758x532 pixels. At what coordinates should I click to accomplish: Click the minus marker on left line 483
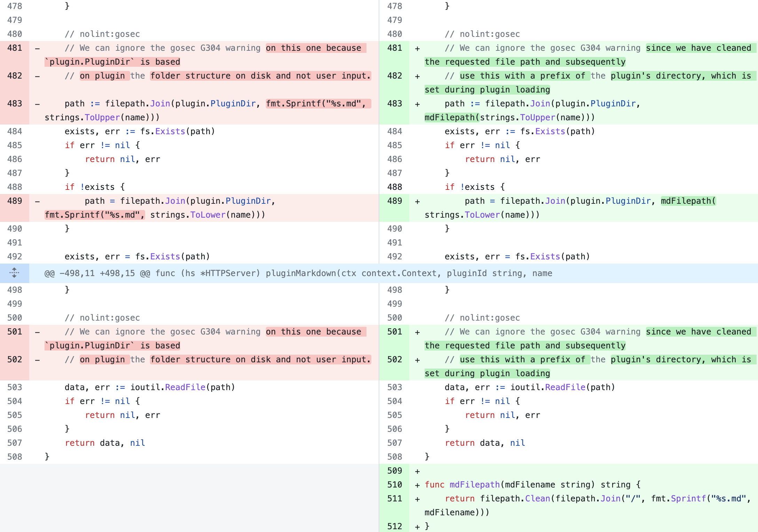point(37,104)
